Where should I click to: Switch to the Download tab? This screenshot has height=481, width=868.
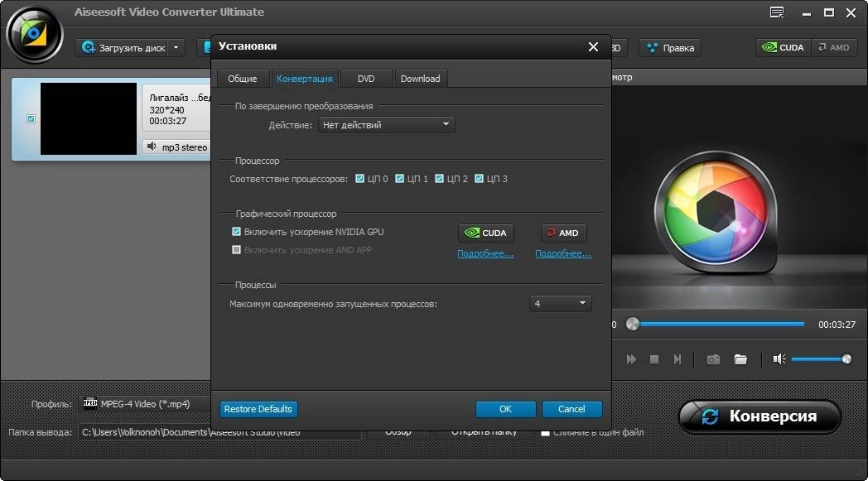point(420,79)
